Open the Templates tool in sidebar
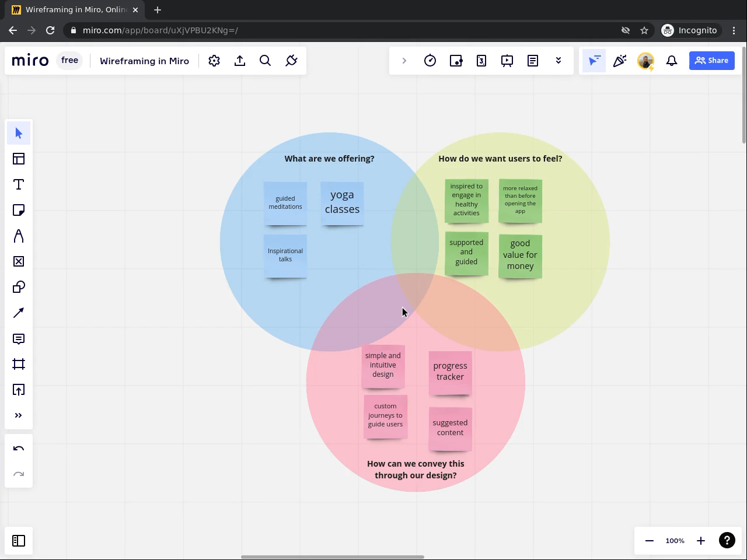This screenshot has height=560, width=747. 19,159
